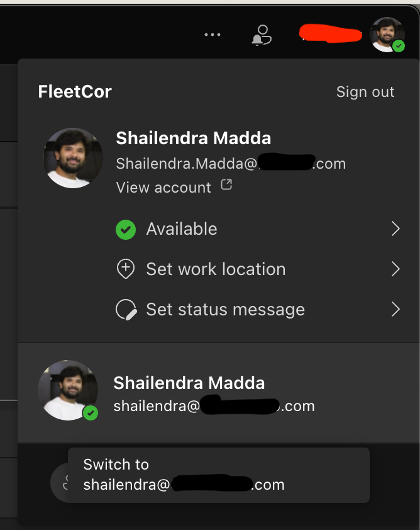Click the plus icon beside Set work location
The width and height of the screenshot is (420, 530).
tap(126, 269)
